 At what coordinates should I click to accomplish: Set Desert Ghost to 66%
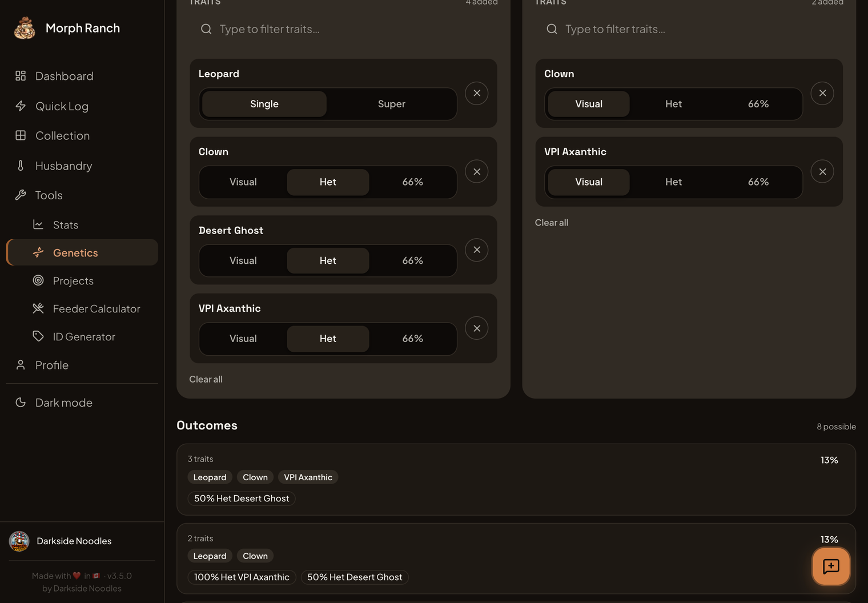pyautogui.click(x=413, y=260)
